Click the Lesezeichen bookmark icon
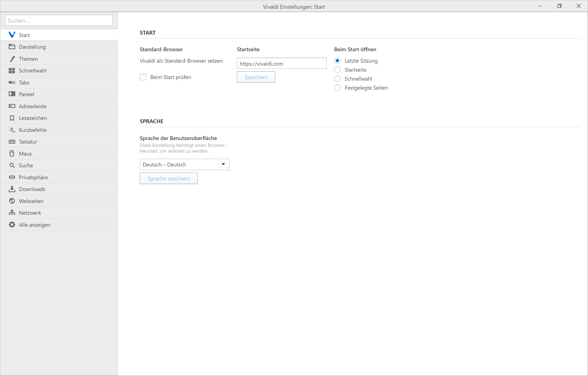Viewport: 588px width, 376px height. click(x=12, y=118)
